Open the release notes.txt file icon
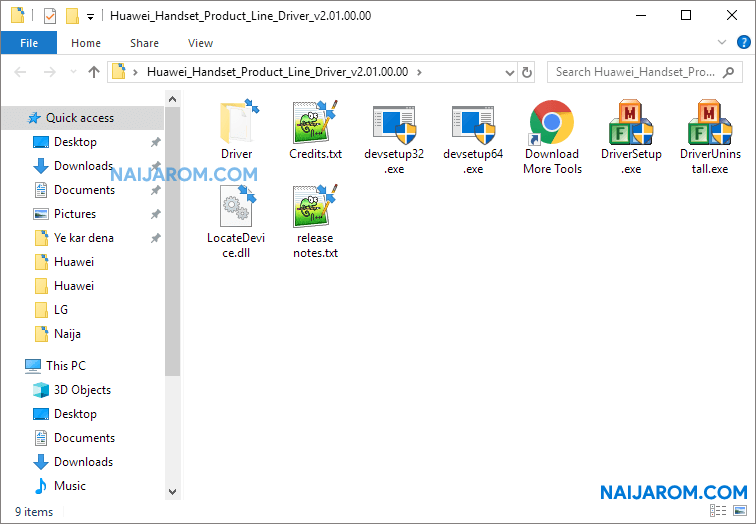The height and width of the screenshot is (524, 756). 315,206
